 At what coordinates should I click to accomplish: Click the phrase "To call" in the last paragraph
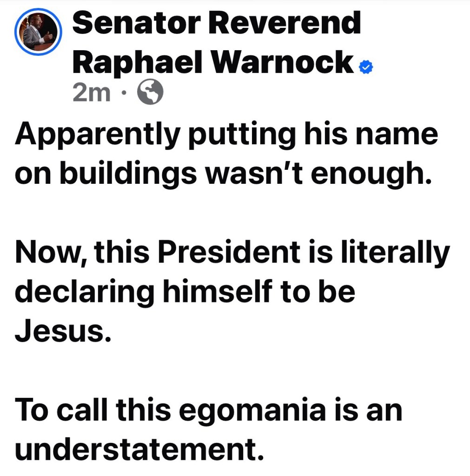[x=61, y=409]
